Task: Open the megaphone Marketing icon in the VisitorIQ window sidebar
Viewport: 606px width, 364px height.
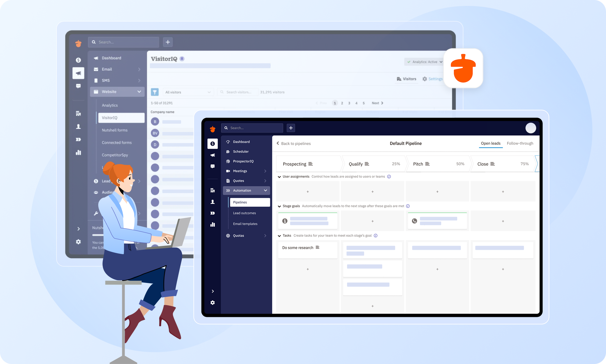Action: coord(78,73)
